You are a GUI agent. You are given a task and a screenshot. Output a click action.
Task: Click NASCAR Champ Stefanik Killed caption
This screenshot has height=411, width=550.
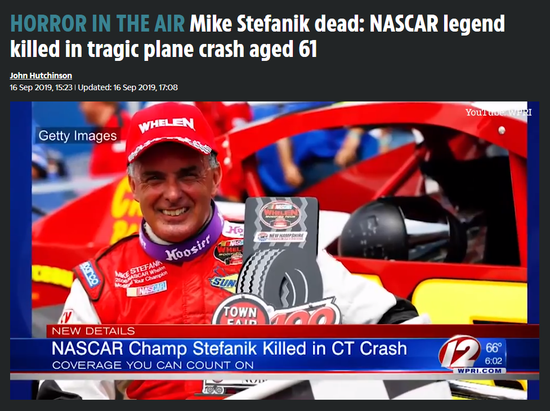[229, 349]
